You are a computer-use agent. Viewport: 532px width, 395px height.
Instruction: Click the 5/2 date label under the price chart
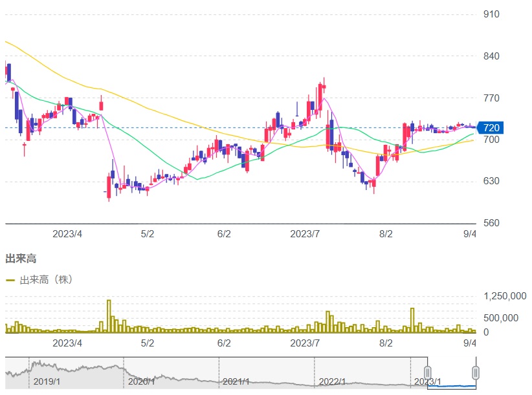click(x=148, y=234)
